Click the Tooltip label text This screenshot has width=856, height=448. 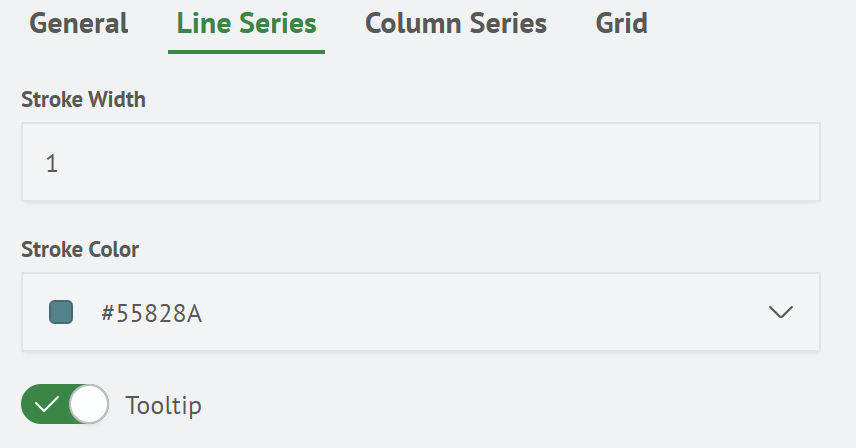[x=163, y=405]
